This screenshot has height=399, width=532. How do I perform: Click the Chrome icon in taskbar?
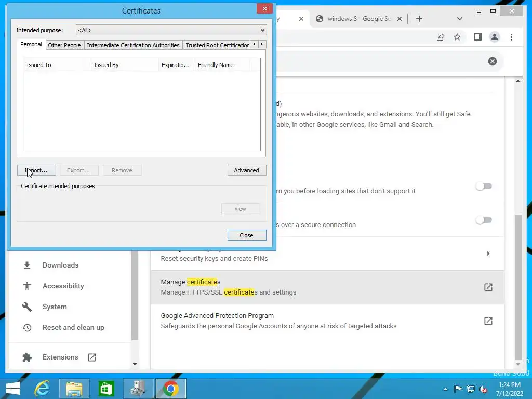pyautogui.click(x=170, y=389)
